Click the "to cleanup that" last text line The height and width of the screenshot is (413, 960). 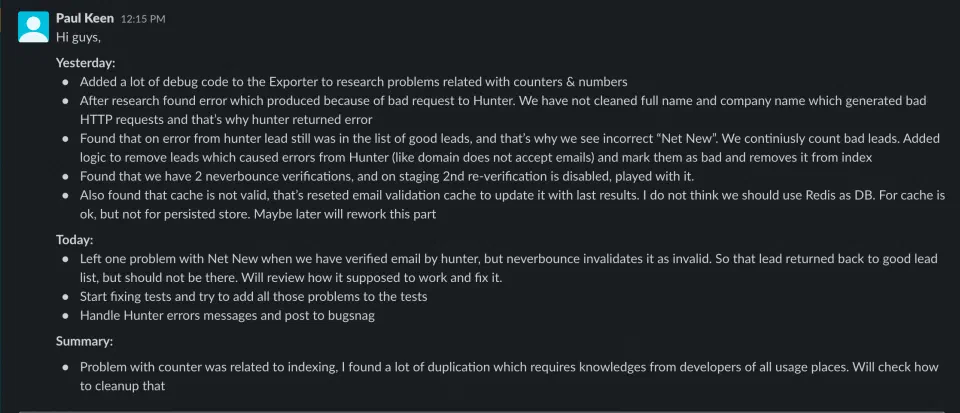click(122, 387)
